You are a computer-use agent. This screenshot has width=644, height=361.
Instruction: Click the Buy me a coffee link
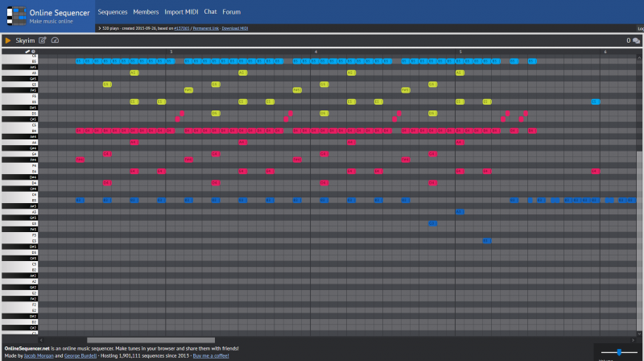click(211, 355)
